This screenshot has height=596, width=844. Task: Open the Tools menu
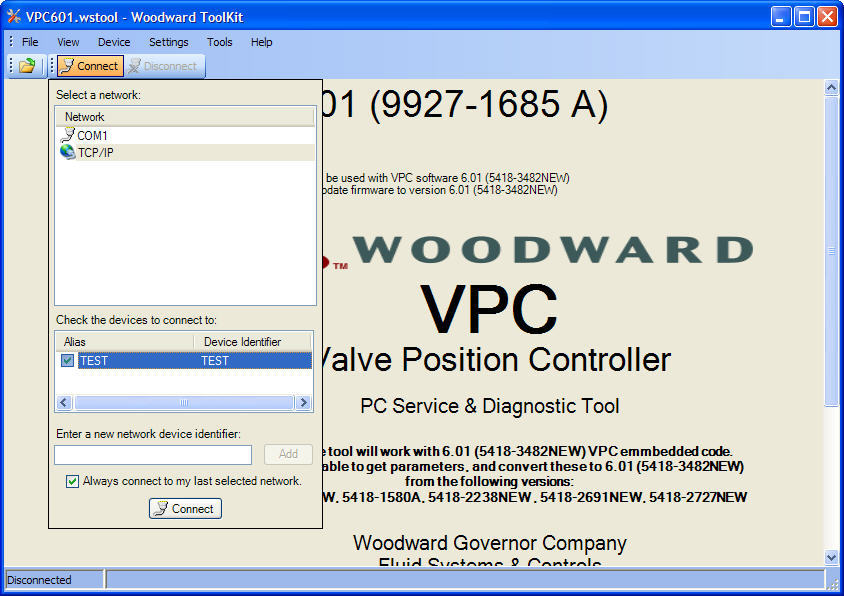pyautogui.click(x=220, y=42)
